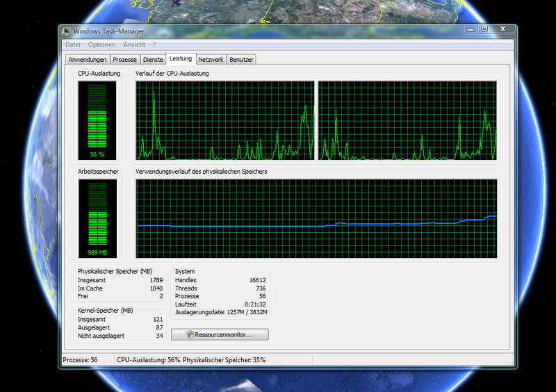Click the Threads value 736
The height and width of the screenshot is (392, 556).
[x=261, y=288]
